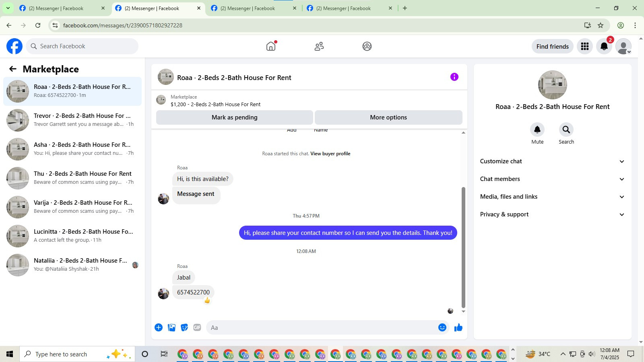Viewport: 644px width, 362px height.
Task: Open Chrome three-dot menu
Action: (635, 25)
